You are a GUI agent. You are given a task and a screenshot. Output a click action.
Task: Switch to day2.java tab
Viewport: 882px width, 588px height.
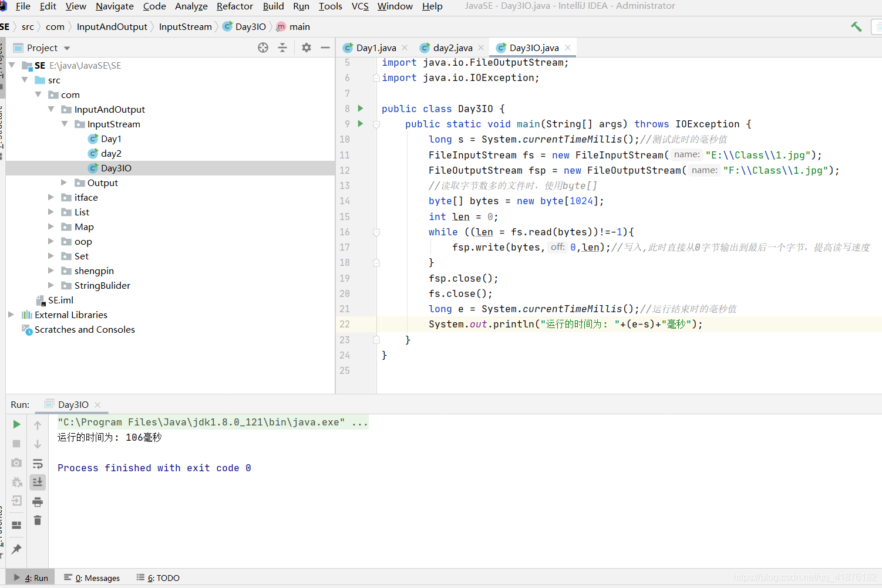point(453,48)
